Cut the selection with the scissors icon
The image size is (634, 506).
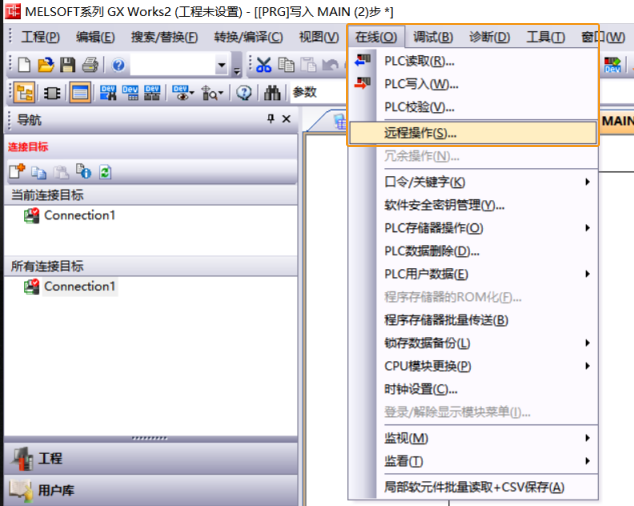point(264,65)
